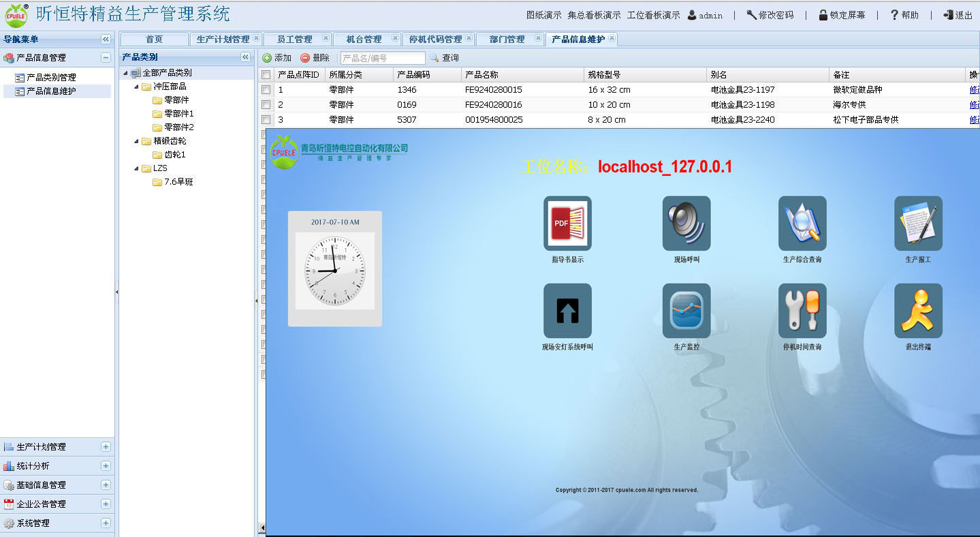Select 全部产品类别 in the tree
The width and height of the screenshot is (980, 537).
click(x=167, y=73)
